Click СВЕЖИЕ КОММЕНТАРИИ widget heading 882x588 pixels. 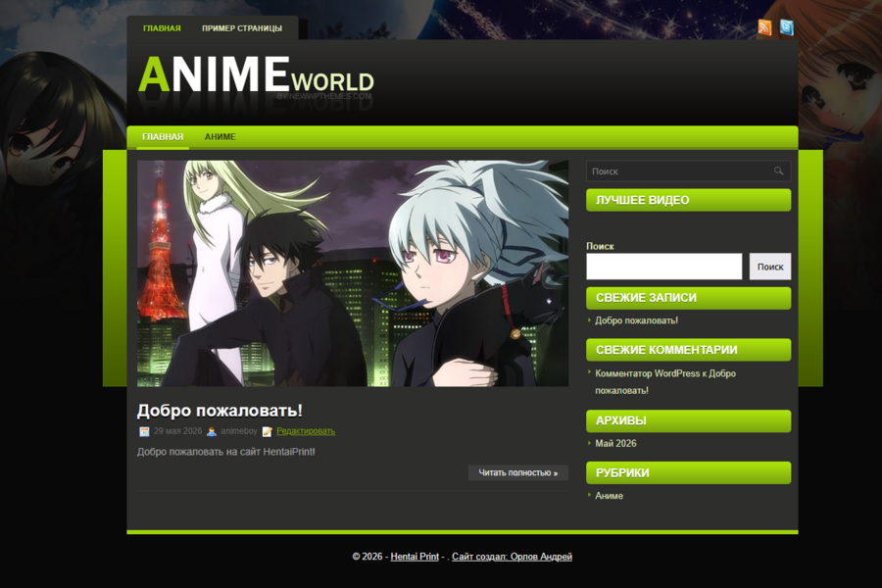689,350
